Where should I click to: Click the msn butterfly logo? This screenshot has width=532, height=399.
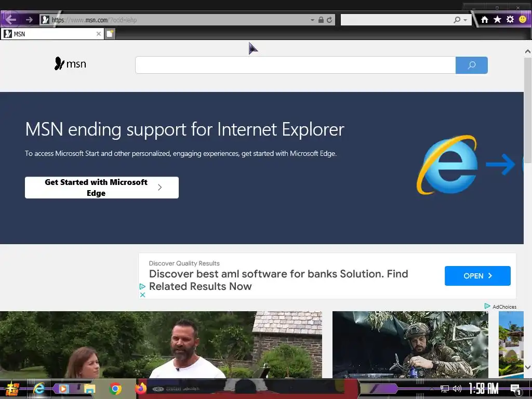(70, 63)
